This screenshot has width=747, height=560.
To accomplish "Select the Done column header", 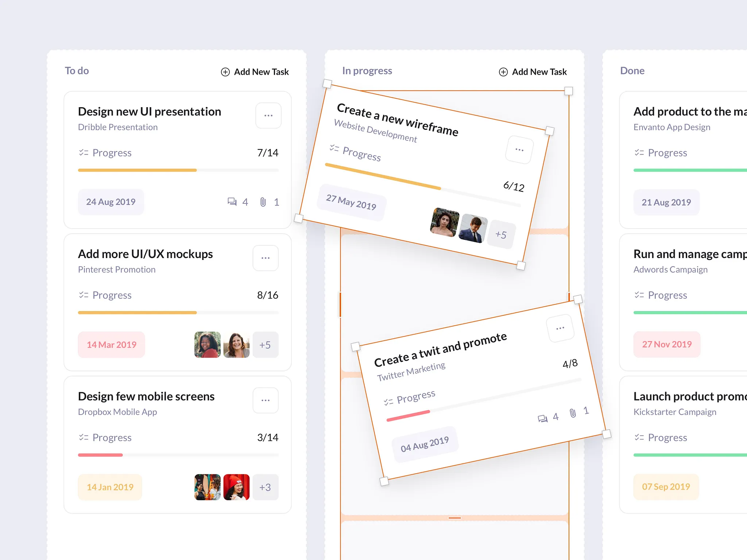I will pos(632,71).
